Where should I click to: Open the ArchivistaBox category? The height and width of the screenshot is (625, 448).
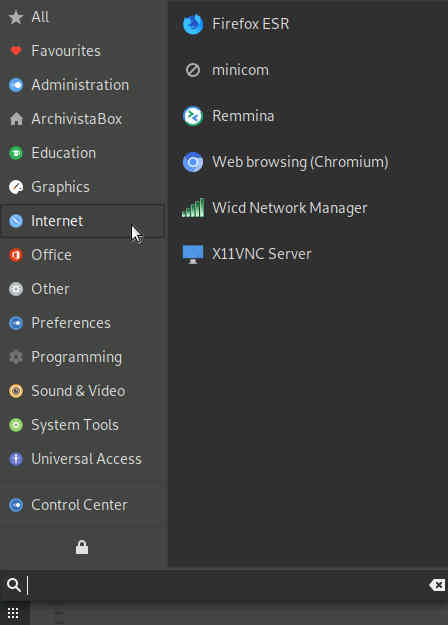[77, 119]
